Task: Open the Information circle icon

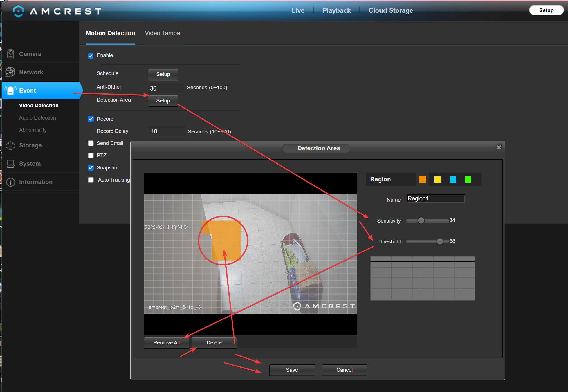Action: point(11,182)
